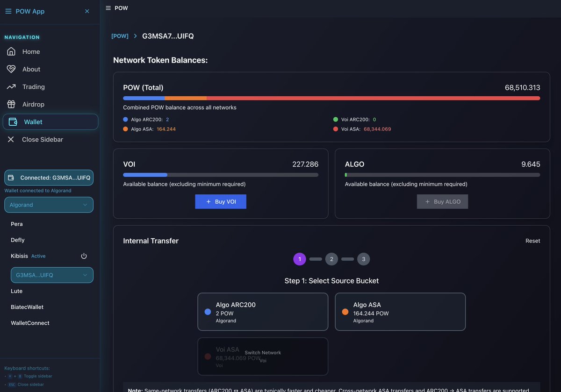Click the 9.645 ALGO balance value
561x392 pixels.
tap(531, 164)
